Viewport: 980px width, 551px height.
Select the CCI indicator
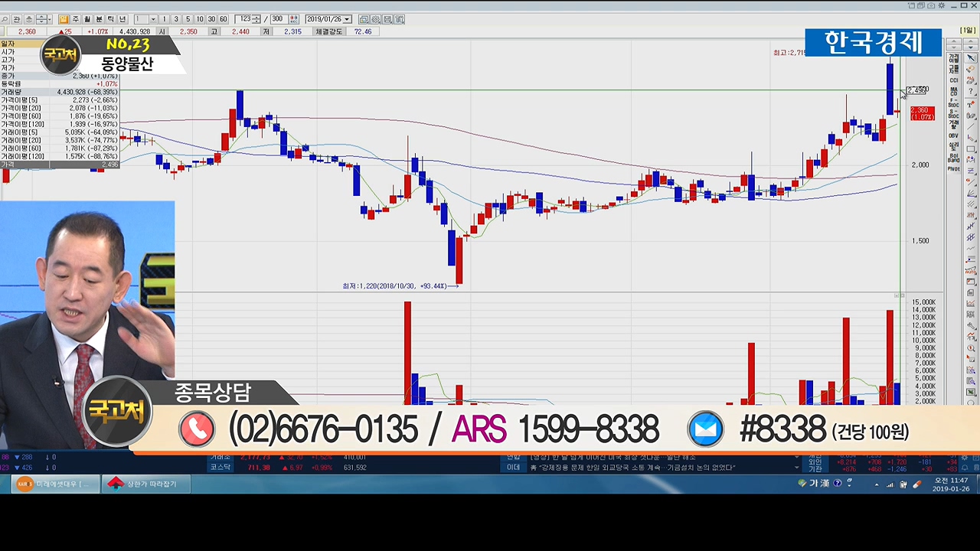(x=954, y=80)
